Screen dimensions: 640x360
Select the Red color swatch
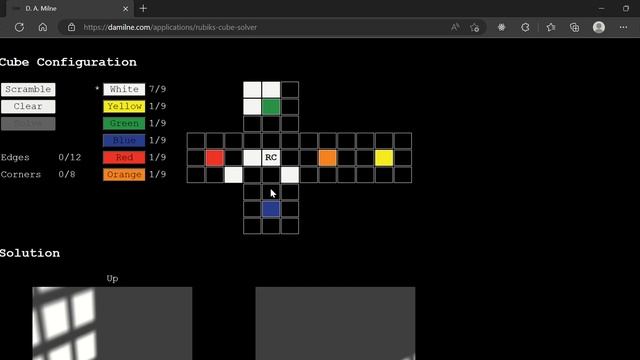click(124, 158)
